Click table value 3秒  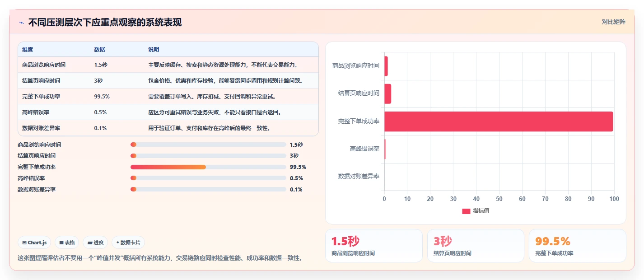coord(98,81)
